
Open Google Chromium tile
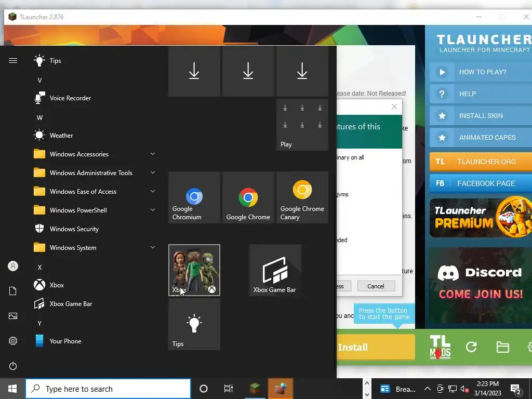coord(194,197)
